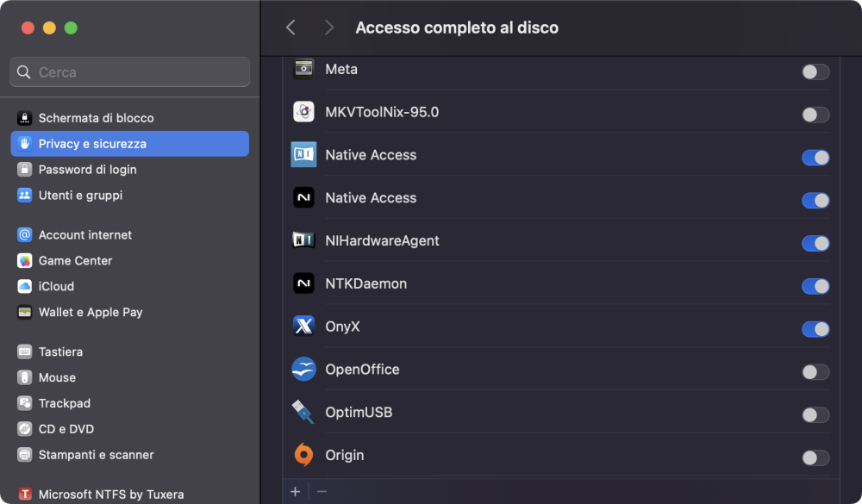Click the OnyX app icon
The height and width of the screenshot is (504, 862).
tap(303, 326)
